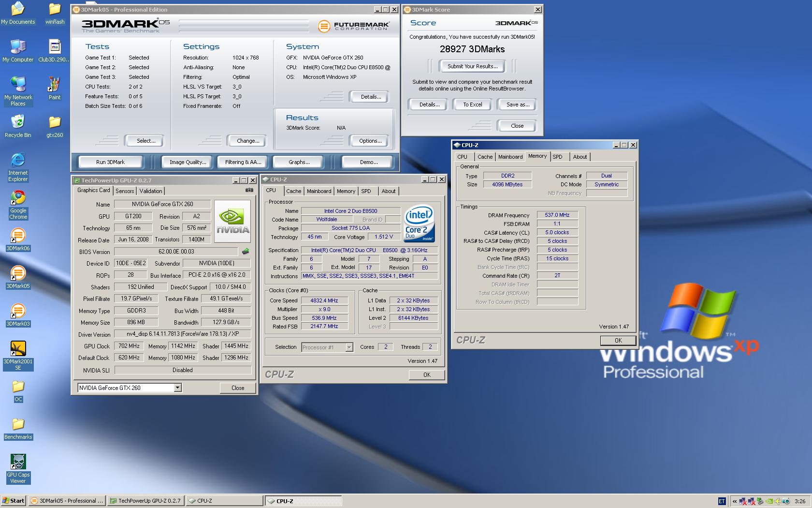This screenshot has height=508, width=812.
Task: Click Change button under Settings
Action: pos(248,141)
